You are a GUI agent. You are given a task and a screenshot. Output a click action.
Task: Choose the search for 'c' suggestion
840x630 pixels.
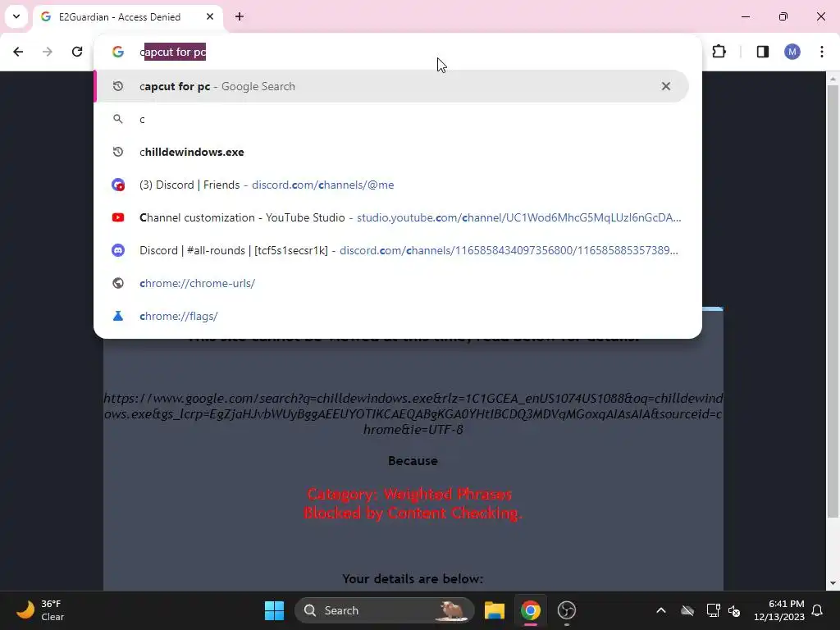[391, 119]
